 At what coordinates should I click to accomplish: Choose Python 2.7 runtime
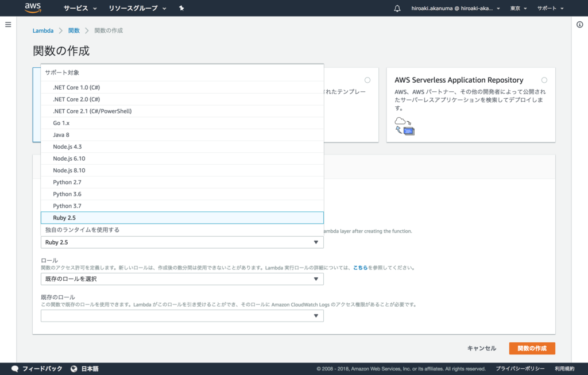(182, 182)
